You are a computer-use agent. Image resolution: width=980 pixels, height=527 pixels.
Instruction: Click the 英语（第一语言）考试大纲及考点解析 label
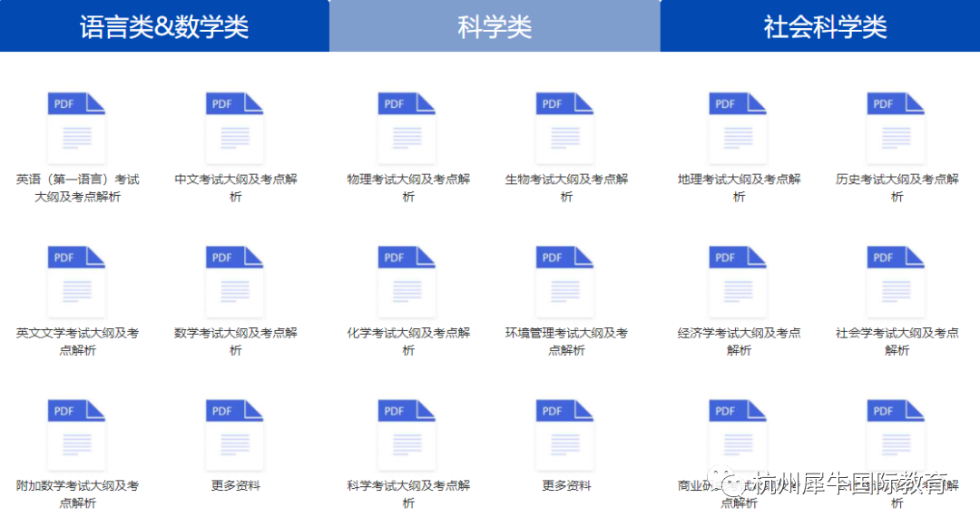coord(77,188)
